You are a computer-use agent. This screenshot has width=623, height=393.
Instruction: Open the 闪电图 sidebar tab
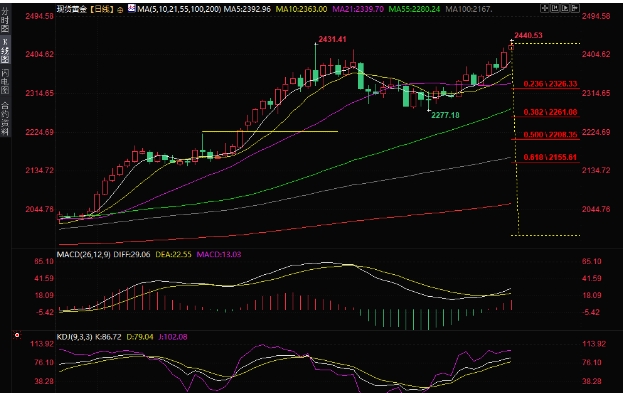pos(5,81)
